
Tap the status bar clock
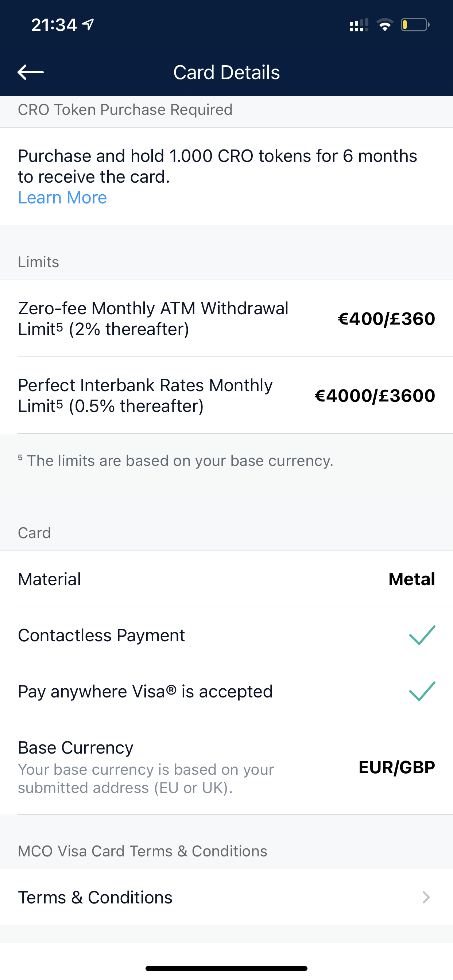coord(54,25)
